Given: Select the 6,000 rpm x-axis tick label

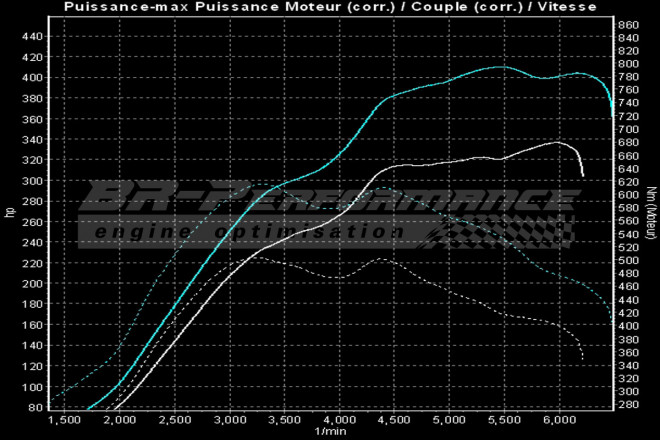Looking at the screenshot, I should coord(558,419).
